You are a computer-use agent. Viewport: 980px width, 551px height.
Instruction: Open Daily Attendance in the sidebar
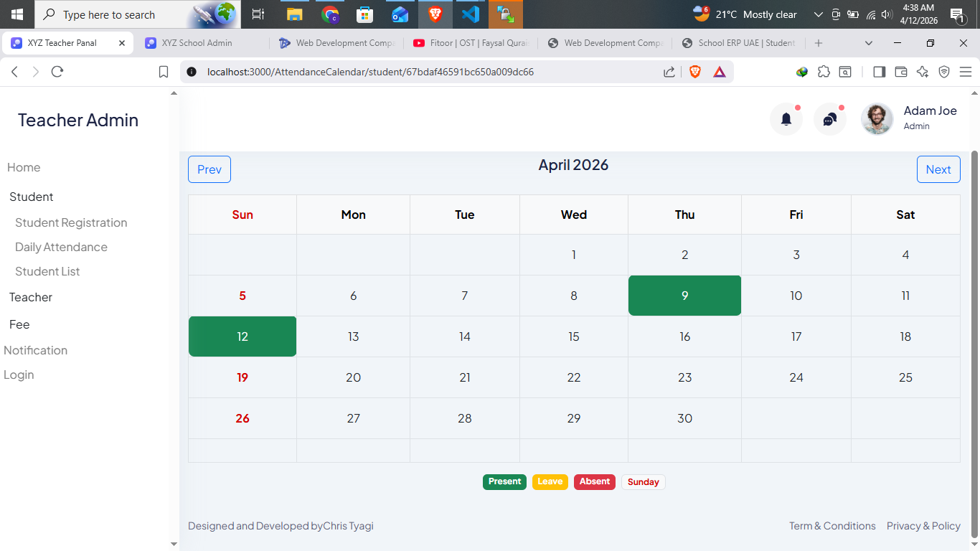61,247
